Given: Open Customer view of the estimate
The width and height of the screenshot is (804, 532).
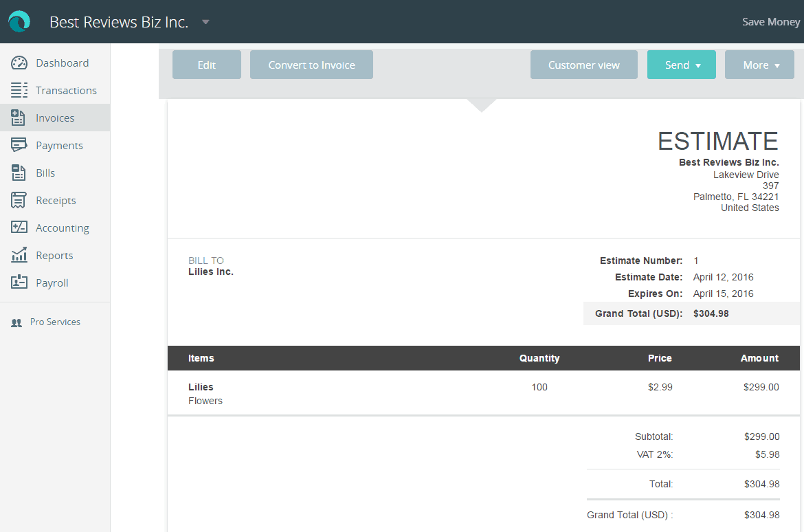Looking at the screenshot, I should tap(583, 65).
